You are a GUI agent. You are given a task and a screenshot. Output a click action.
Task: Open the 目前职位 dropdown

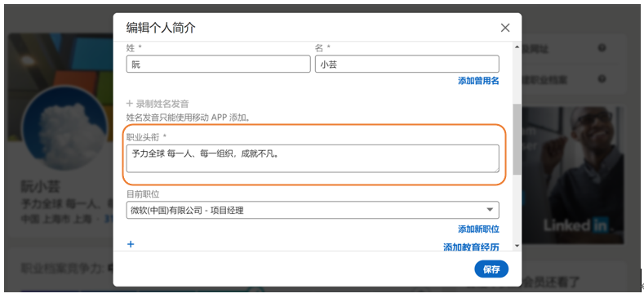coord(313,210)
